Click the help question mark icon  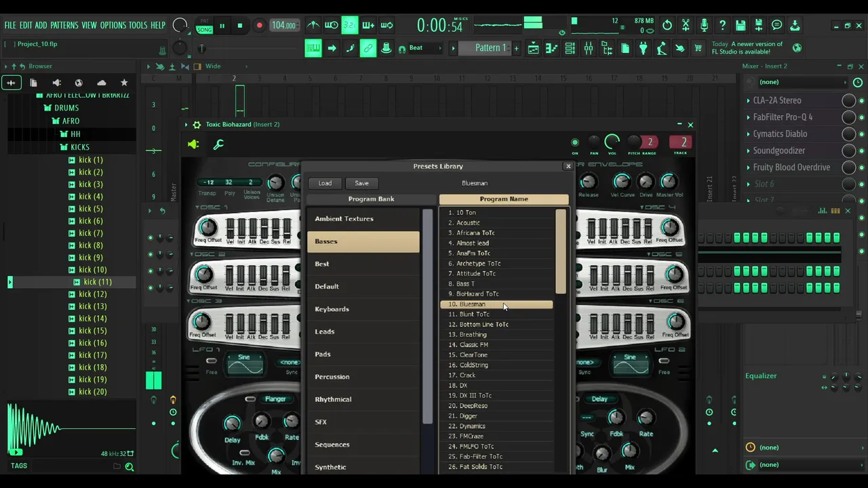click(722, 26)
